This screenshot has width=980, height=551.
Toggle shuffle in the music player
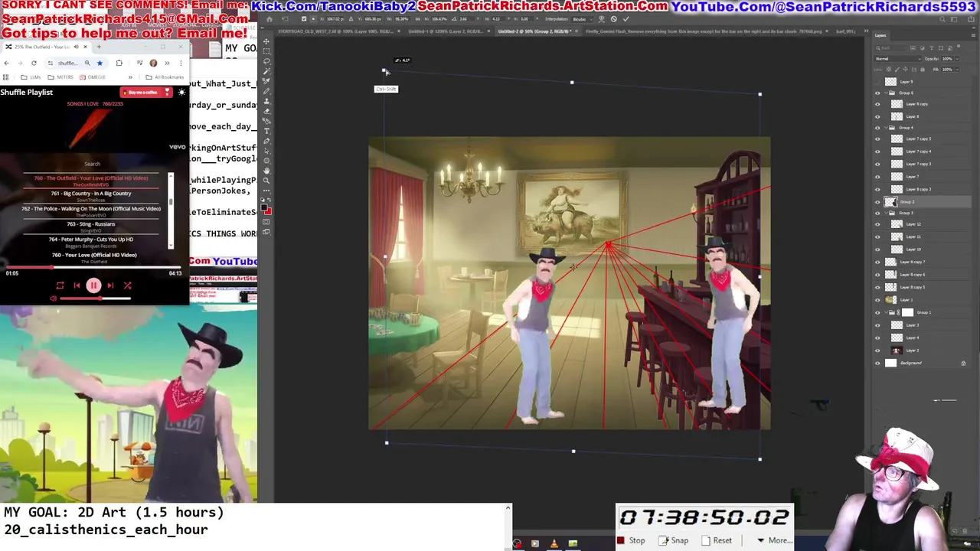[x=127, y=285]
